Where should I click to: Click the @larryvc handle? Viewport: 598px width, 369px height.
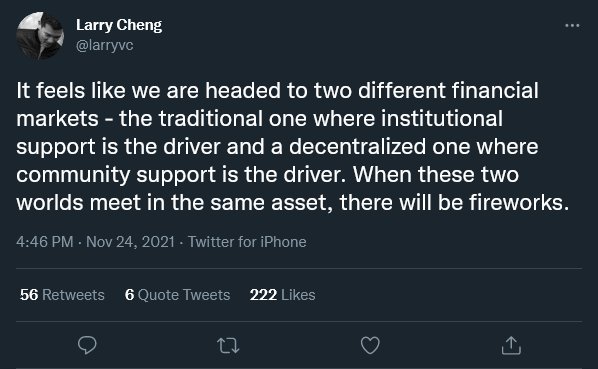(104, 45)
